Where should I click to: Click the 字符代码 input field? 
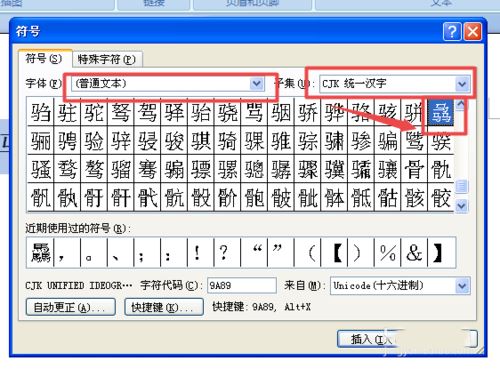(242, 286)
